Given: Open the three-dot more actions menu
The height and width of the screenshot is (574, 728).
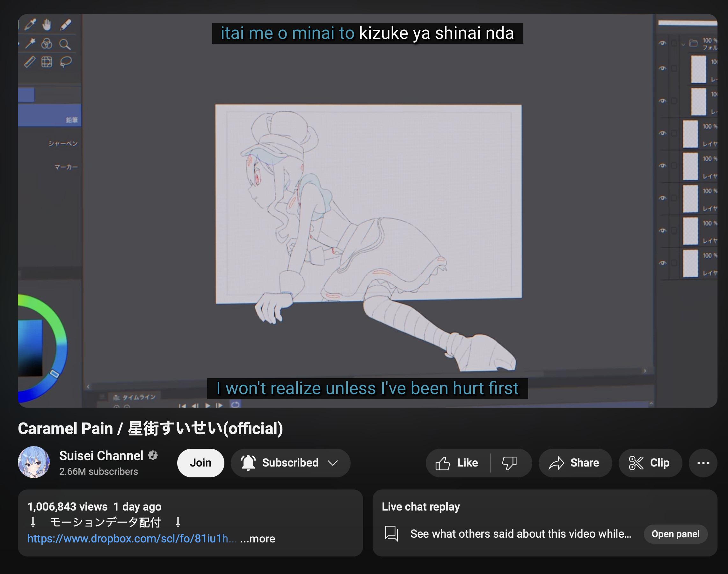Looking at the screenshot, I should tap(703, 463).
